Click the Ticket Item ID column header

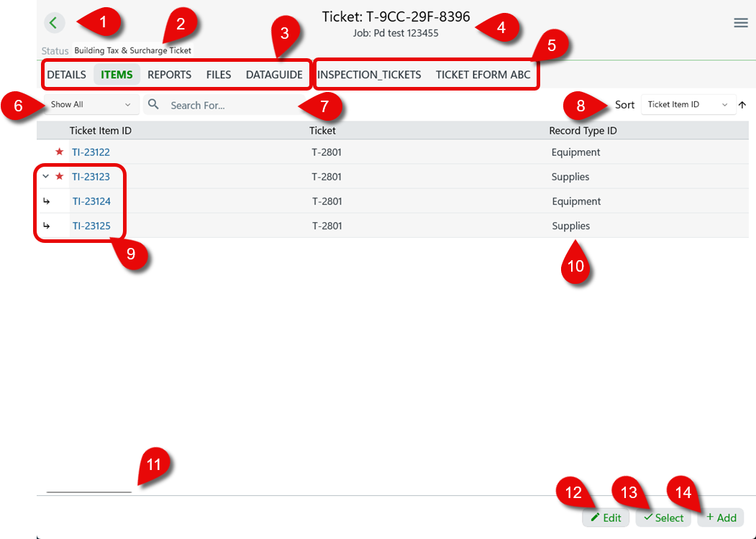click(100, 131)
